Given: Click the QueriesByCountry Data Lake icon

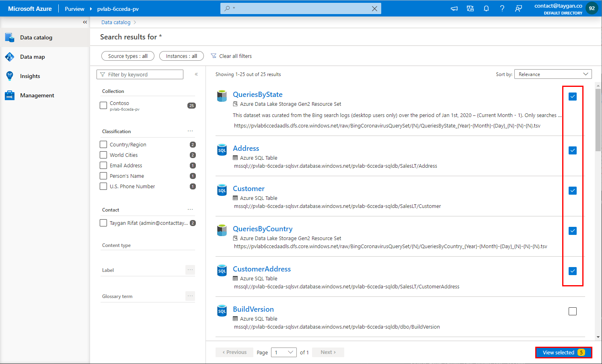Looking at the screenshot, I should [x=222, y=230].
